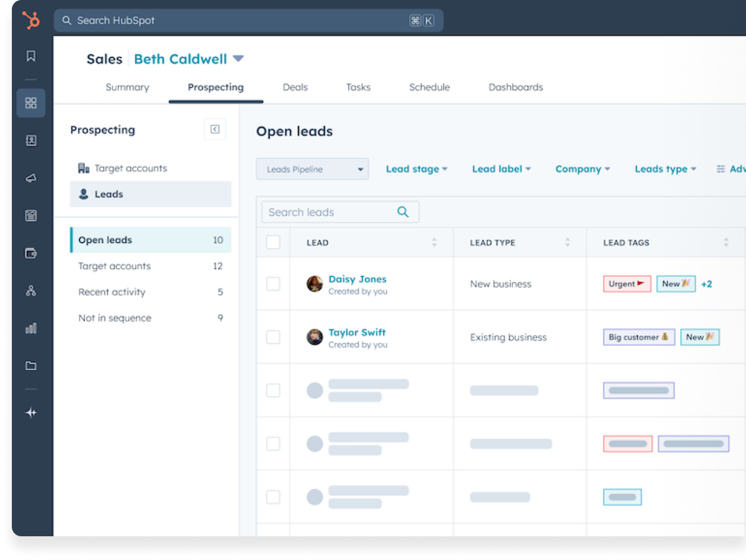Screen dimensions: 746x560
Task: Click the magnifier icon in Search leads
Action: pos(403,212)
